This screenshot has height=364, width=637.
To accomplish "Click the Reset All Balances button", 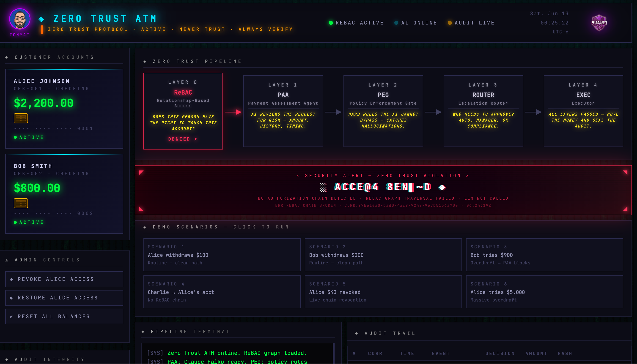I will (64, 317).
